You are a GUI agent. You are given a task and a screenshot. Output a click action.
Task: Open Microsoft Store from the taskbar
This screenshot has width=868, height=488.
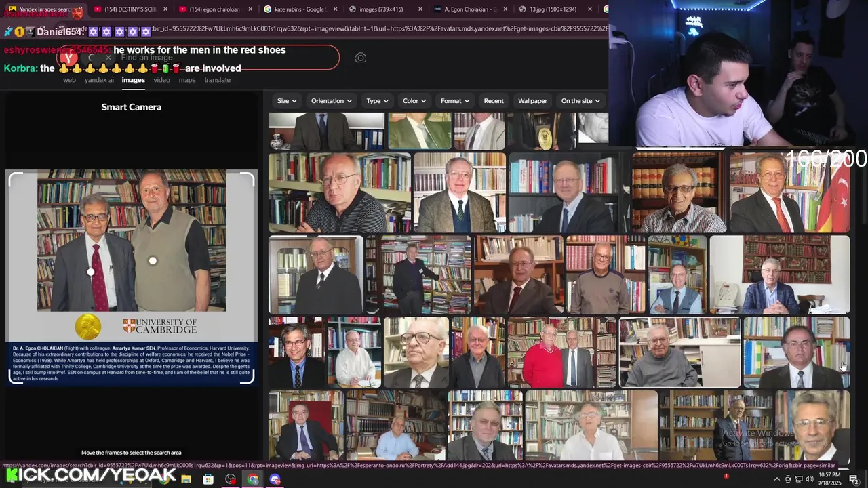click(x=208, y=479)
